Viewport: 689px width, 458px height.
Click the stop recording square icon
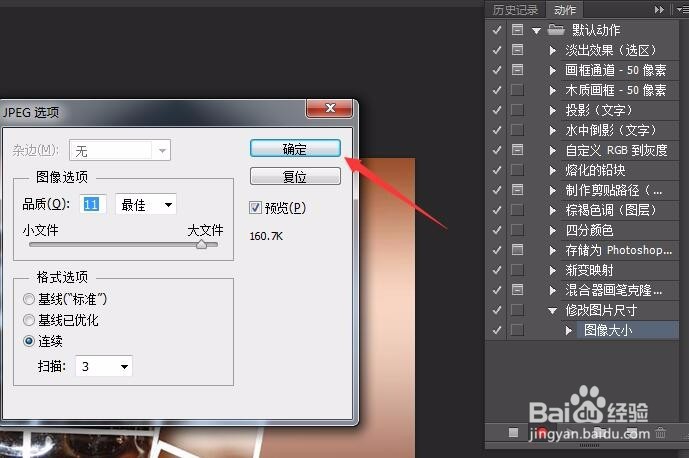pyautogui.click(x=513, y=433)
